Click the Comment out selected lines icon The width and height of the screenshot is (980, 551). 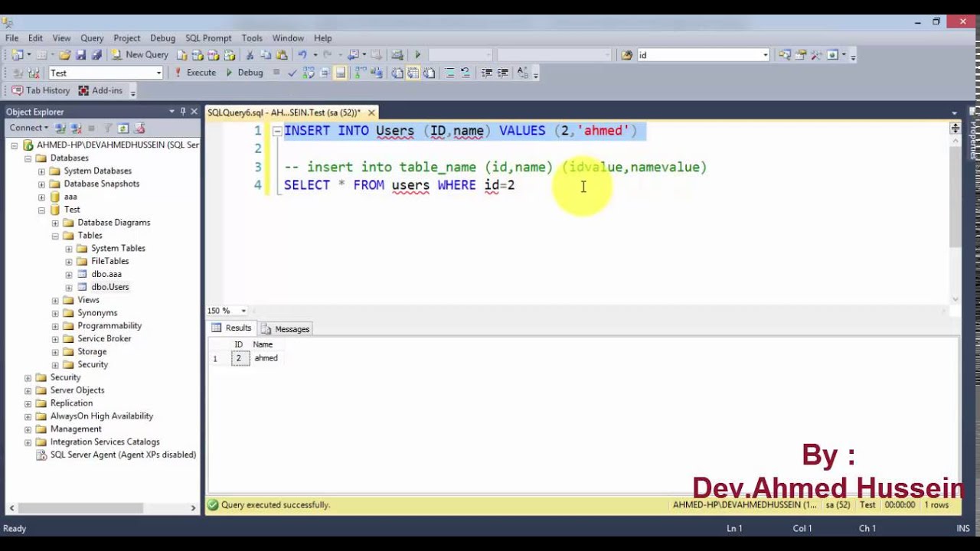(449, 73)
